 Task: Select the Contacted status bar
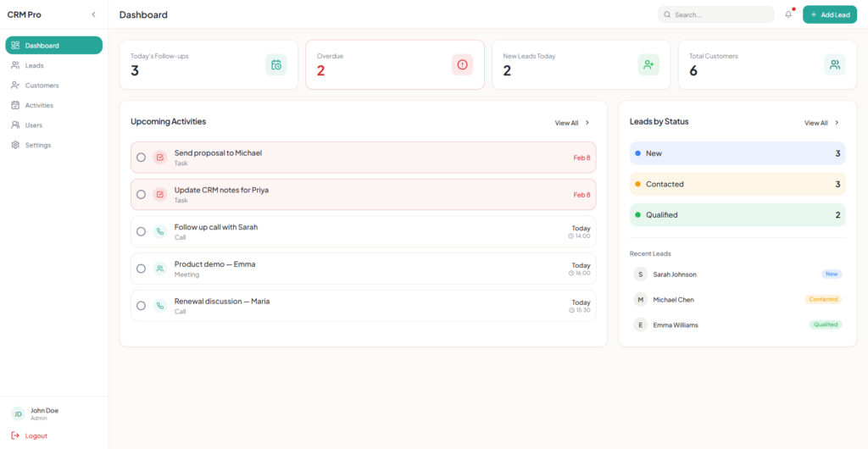coord(737,184)
